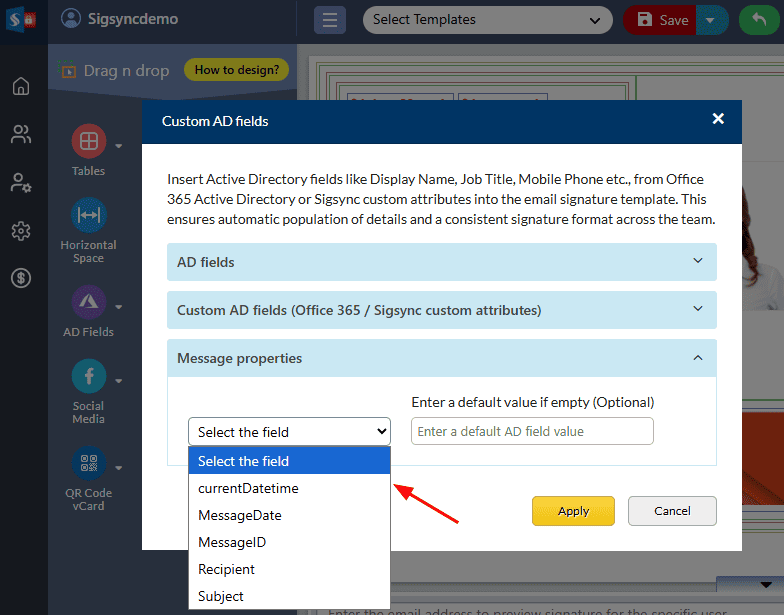Close the Custom AD fields dialog
Viewport: 784px width, 615px height.
(x=717, y=119)
